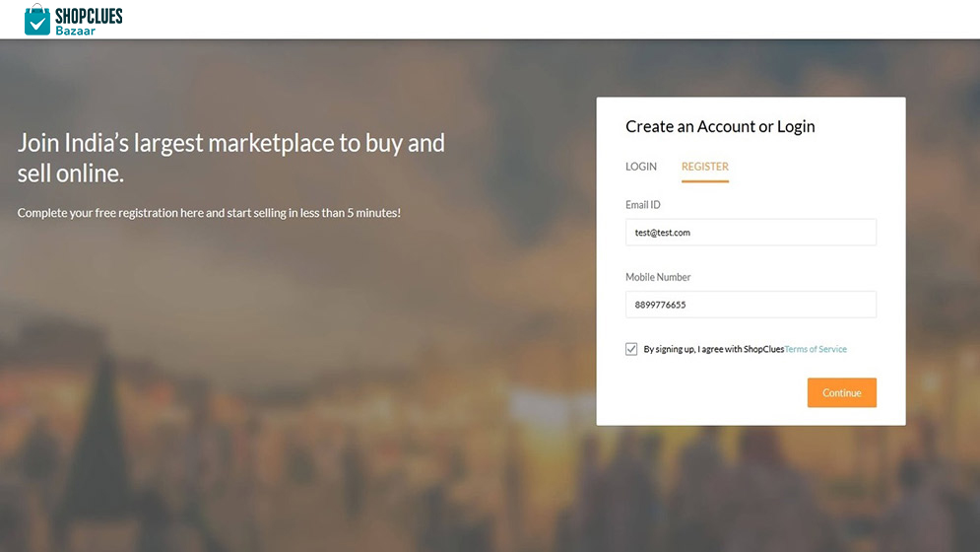Click the 'Complete your free registration' subtitle text

(x=209, y=213)
